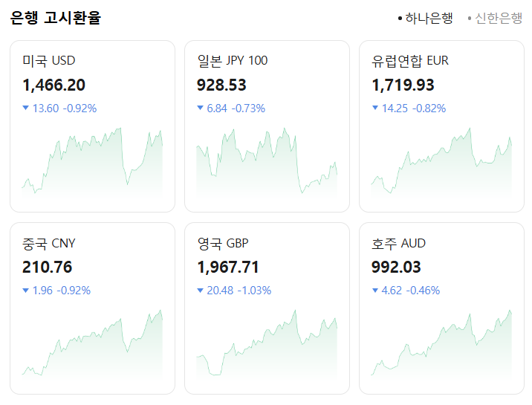Click the USD down-arrow change indicator
Image resolution: width=532 pixels, height=405 pixels.
coord(26,108)
